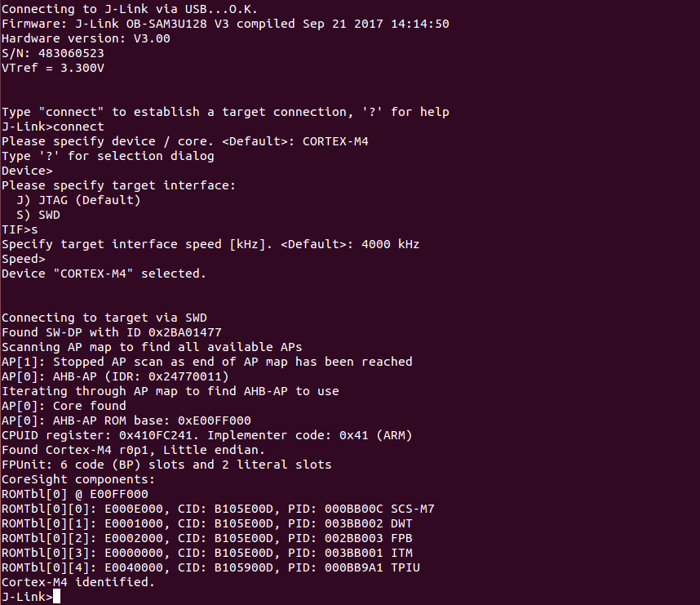The height and width of the screenshot is (605, 700).
Task: Click the 'connect' command text
Action: [x=78, y=127]
